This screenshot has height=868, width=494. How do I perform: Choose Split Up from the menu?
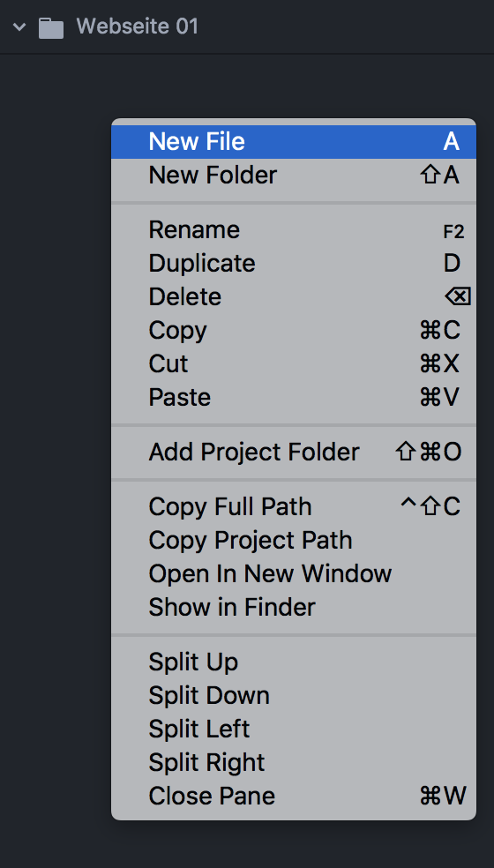click(294, 662)
